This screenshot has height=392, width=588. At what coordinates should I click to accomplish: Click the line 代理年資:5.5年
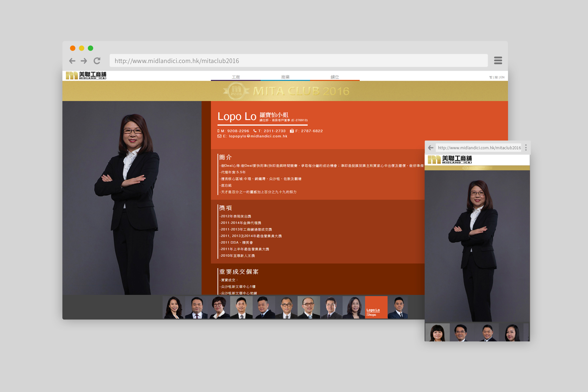coord(233,172)
